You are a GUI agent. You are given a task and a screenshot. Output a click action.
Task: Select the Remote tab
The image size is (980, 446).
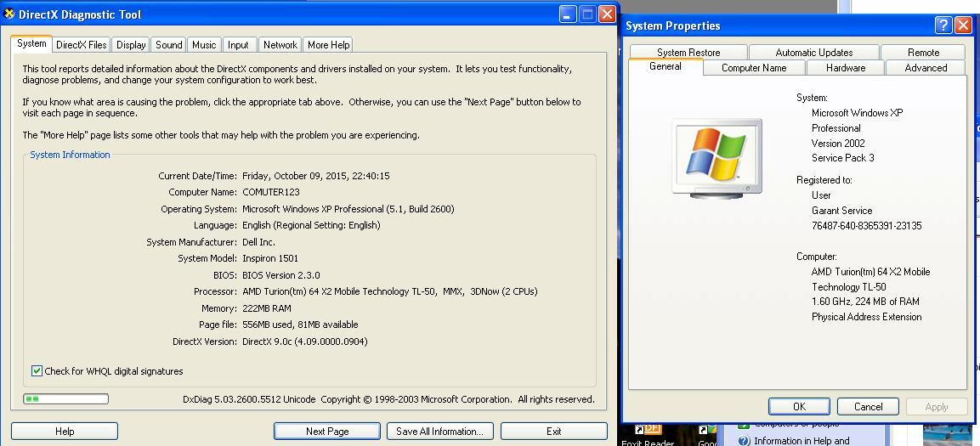click(x=923, y=53)
